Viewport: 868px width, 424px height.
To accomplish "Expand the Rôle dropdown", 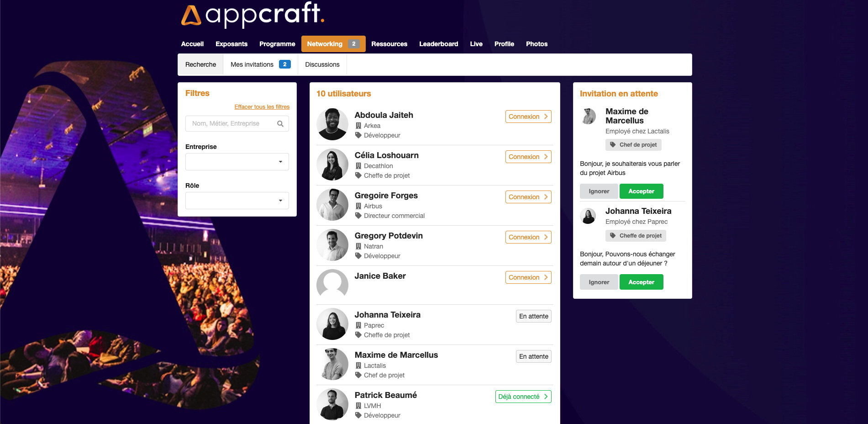I will (237, 201).
